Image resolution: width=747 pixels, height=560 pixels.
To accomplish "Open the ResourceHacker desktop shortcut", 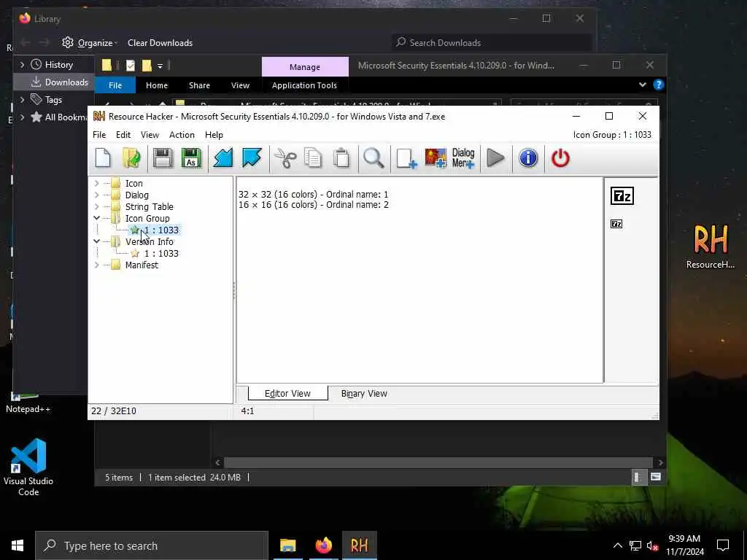I will point(711,246).
